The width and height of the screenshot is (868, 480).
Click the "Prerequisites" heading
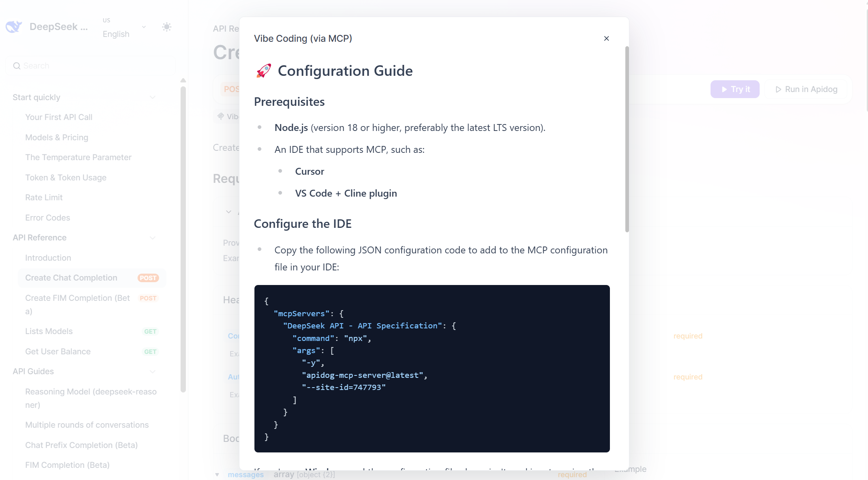coord(289,102)
